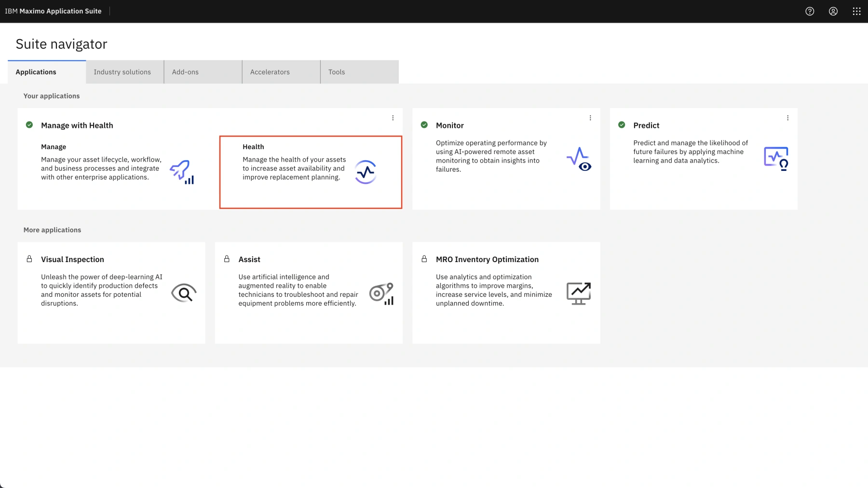Screen dimensions: 868x488
Task: Switch to the Tools tab
Action: tap(360, 72)
